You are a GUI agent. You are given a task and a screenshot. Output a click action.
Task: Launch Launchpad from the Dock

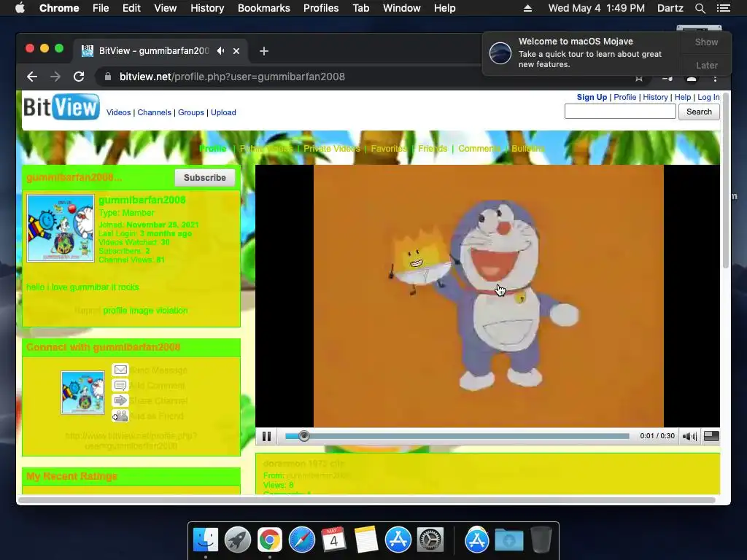pyautogui.click(x=238, y=540)
